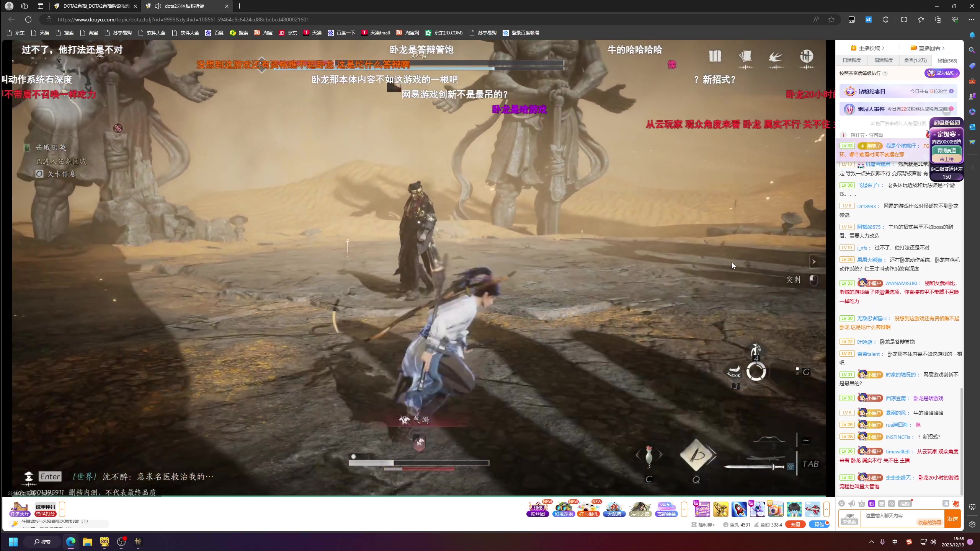The width and height of the screenshot is (980, 551).
Task: Send the purple 钻粉 ticket gift
Action: pos(702,509)
